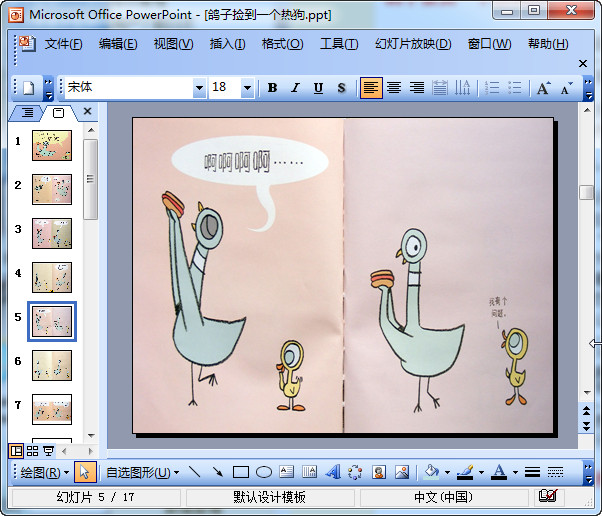Open 格式(O) menu
602x516 pixels.
tap(282, 44)
